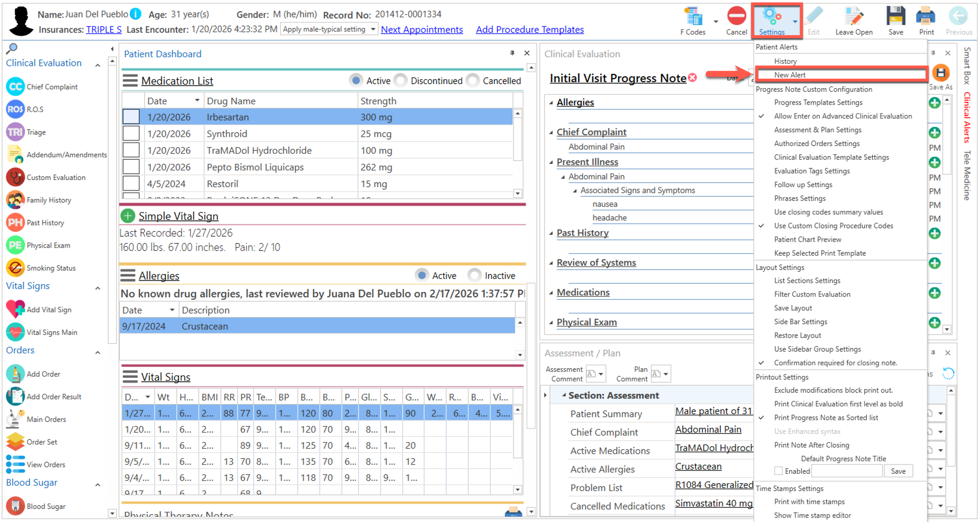The image size is (980, 522).
Task: Choose New Alert menu item
Action: click(790, 75)
